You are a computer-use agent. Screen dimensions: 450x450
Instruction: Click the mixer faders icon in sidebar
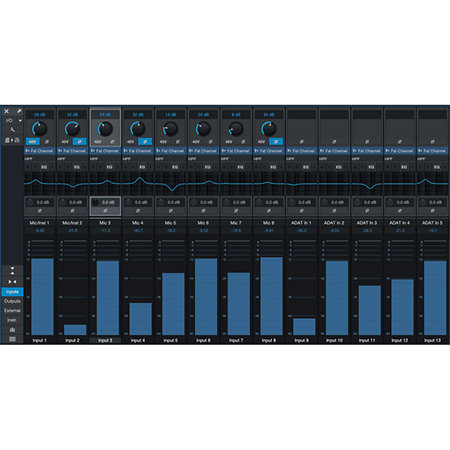point(12,330)
